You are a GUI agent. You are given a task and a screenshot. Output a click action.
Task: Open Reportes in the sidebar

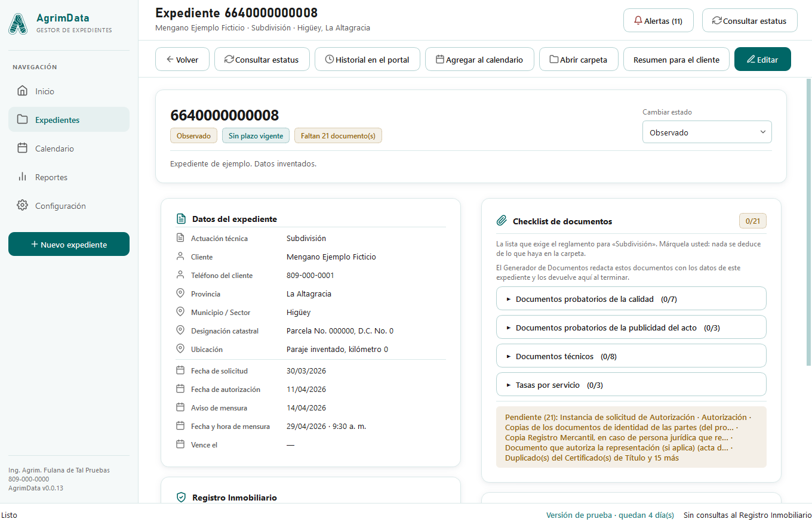click(x=69, y=177)
